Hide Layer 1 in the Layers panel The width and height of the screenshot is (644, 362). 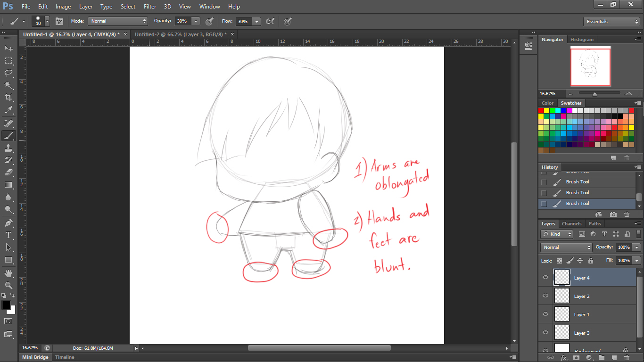(545, 314)
